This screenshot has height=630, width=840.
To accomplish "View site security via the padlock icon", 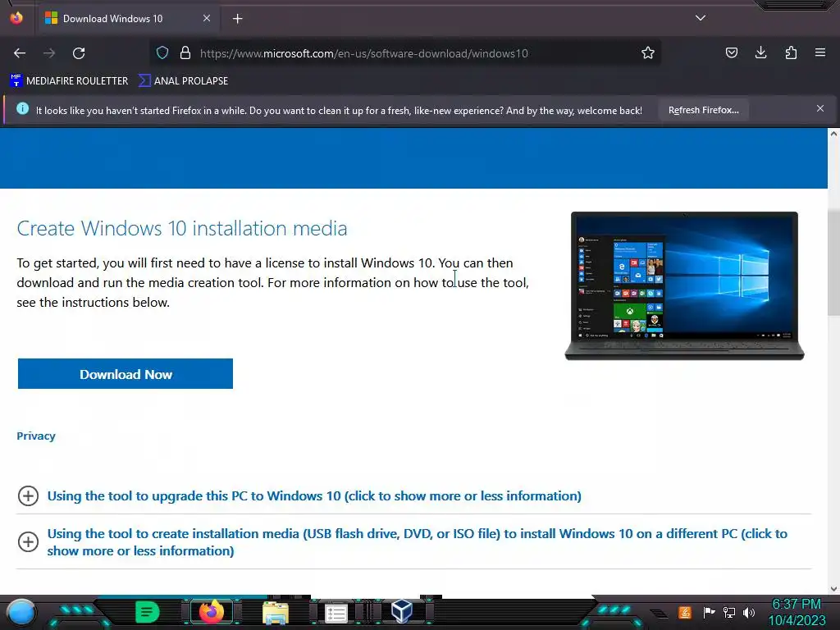I will coord(185,52).
